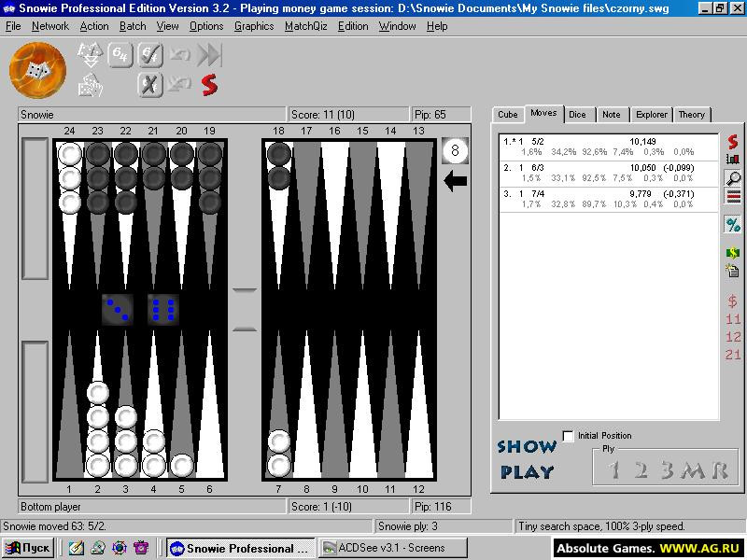The width and height of the screenshot is (747, 560).
Task: Select move 3 entry 7/4 in list
Action: pyautogui.click(x=609, y=199)
